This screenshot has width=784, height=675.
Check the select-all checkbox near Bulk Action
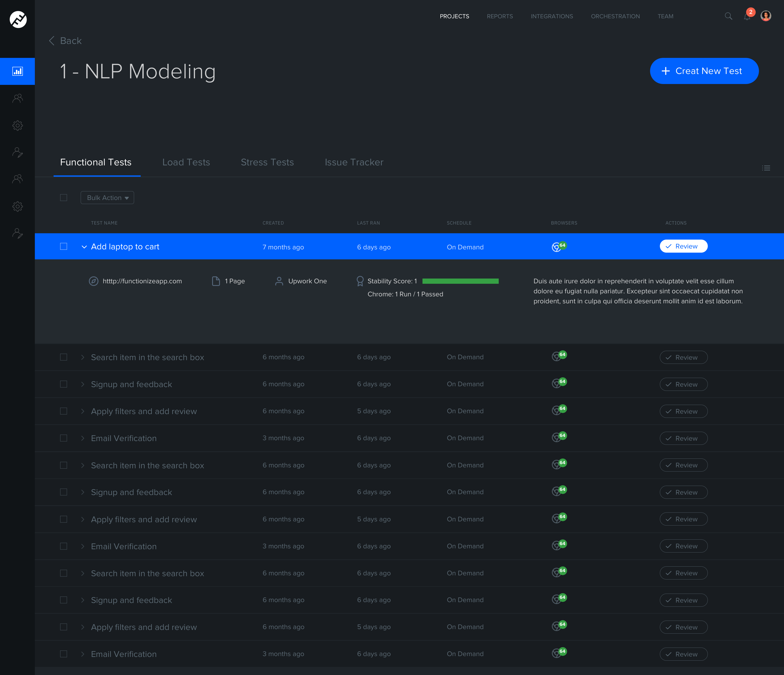pos(64,197)
